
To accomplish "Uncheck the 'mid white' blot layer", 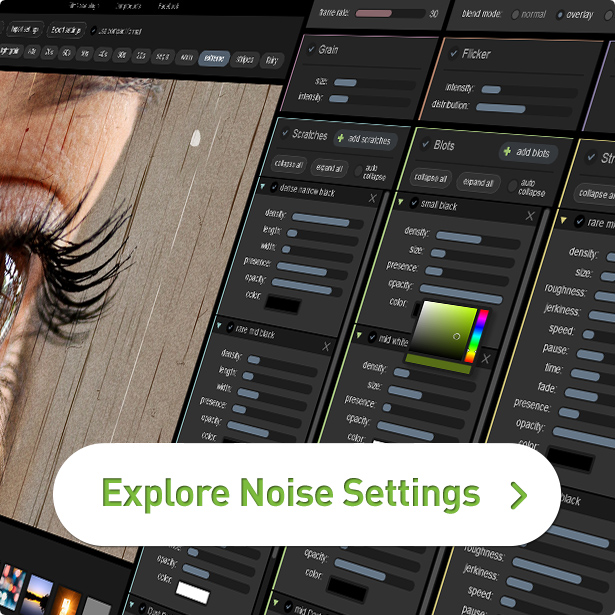I will coord(372,337).
